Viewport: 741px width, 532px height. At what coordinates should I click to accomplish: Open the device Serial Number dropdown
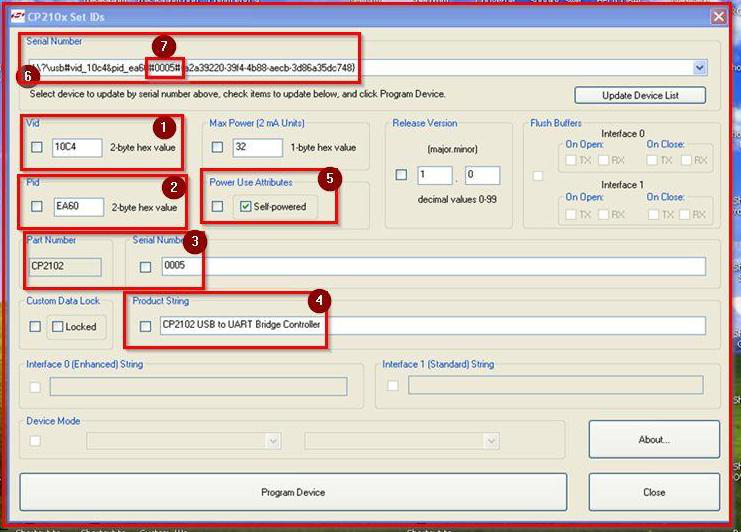click(x=699, y=68)
